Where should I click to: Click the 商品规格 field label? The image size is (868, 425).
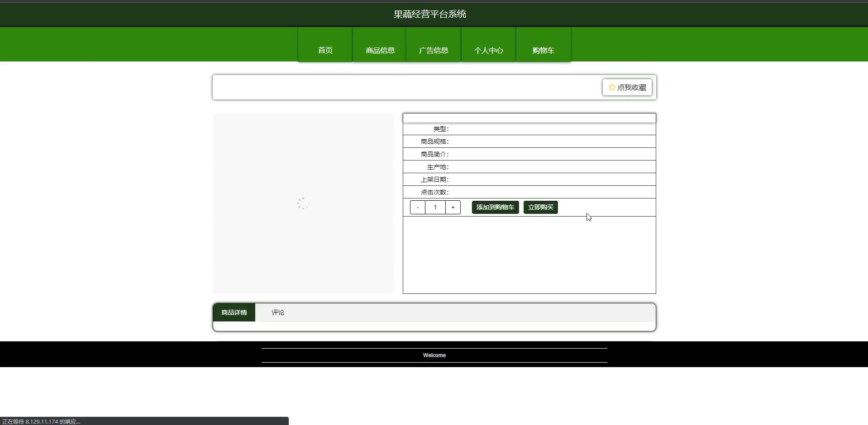[x=434, y=142]
